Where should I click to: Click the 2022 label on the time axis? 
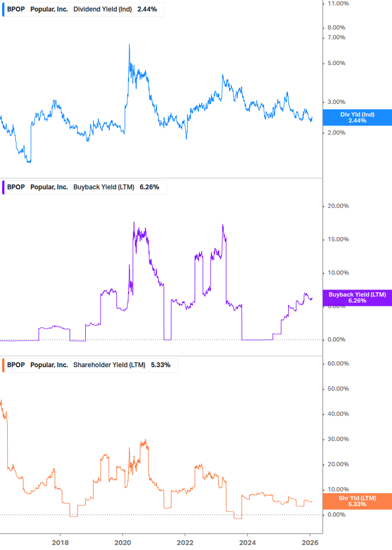(x=185, y=543)
